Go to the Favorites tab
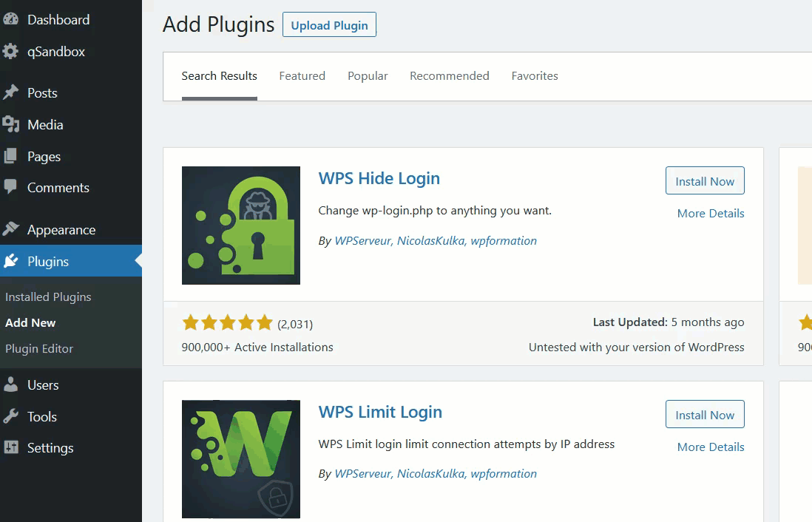This screenshot has height=522, width=812. pyautogui.click(x=534, y=76)
